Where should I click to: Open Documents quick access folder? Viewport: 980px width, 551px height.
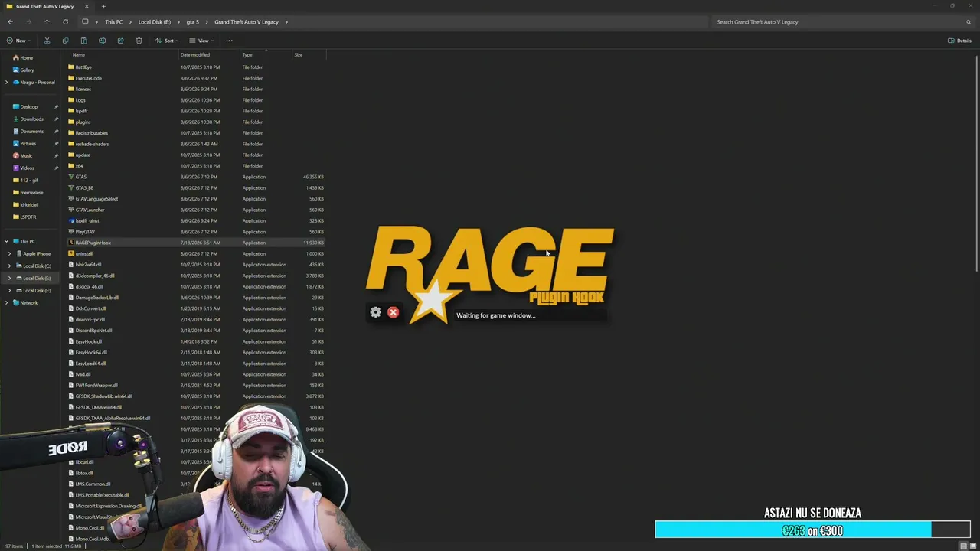(31, 131)
